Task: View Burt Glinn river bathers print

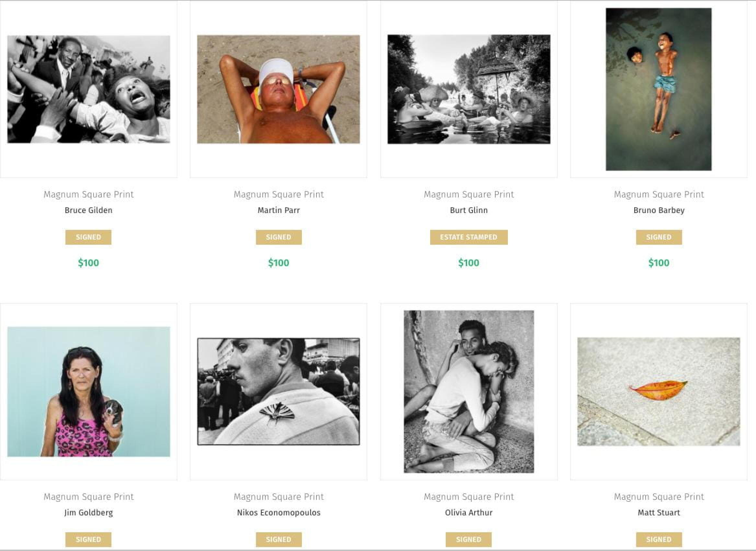Action: 469,89
